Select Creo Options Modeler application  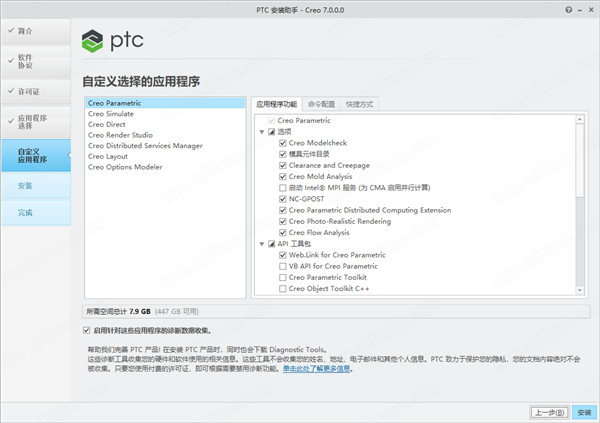(x=165, y=167)
